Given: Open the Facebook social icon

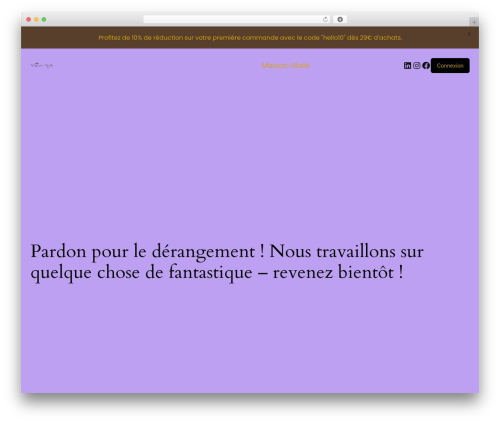Looking at the screenshot, I should tap(426, 65).
